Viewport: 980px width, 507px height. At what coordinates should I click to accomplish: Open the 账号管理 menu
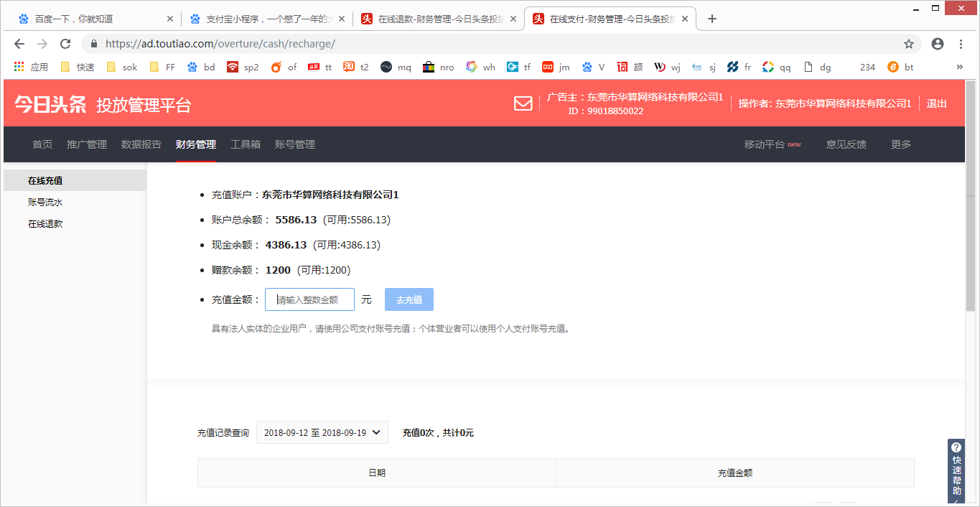(295, 144)
